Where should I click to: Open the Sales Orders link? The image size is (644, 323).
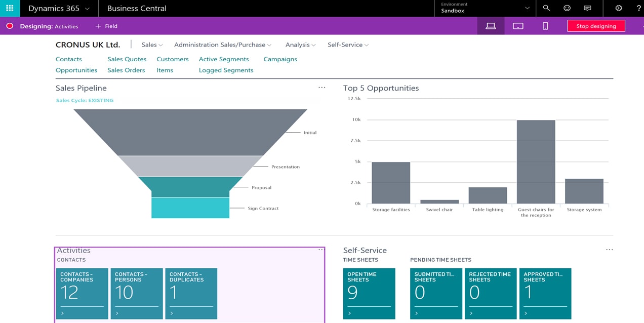tap(126, 70)
